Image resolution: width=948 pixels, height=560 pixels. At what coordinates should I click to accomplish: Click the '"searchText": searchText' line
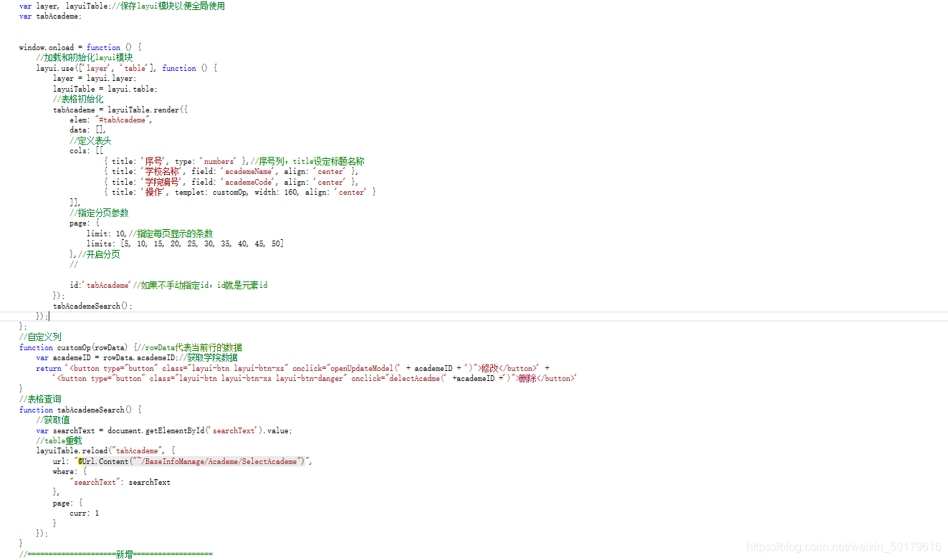[120, 482]
